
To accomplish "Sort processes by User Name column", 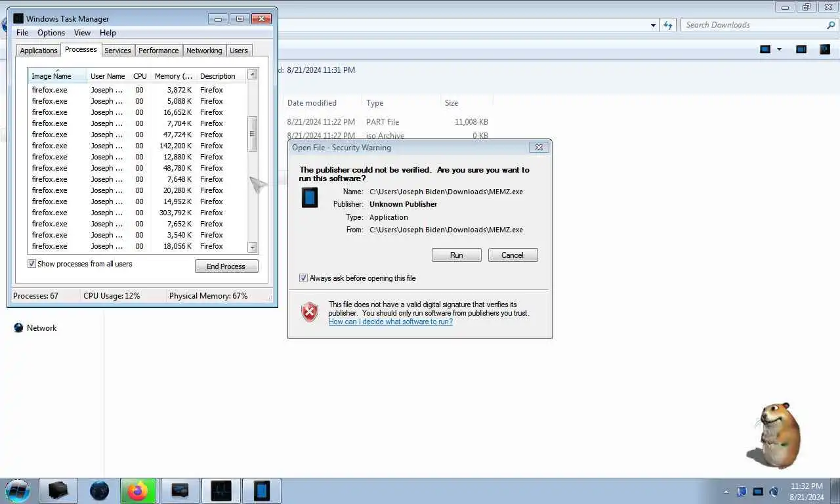I will 108,76.
